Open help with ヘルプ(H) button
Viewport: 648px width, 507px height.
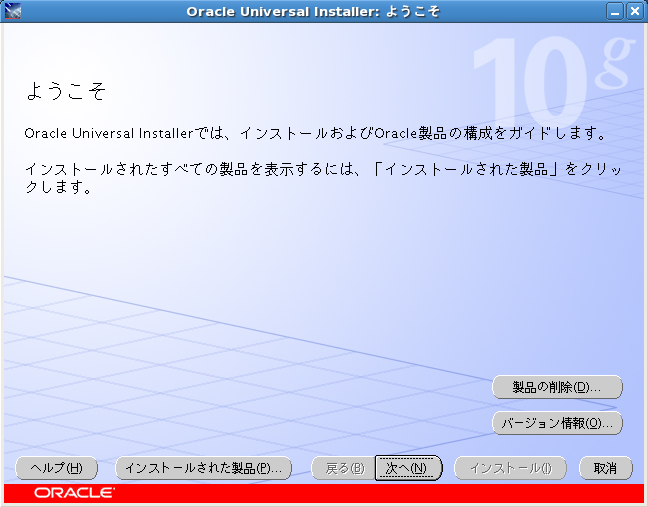click(57, 468)
